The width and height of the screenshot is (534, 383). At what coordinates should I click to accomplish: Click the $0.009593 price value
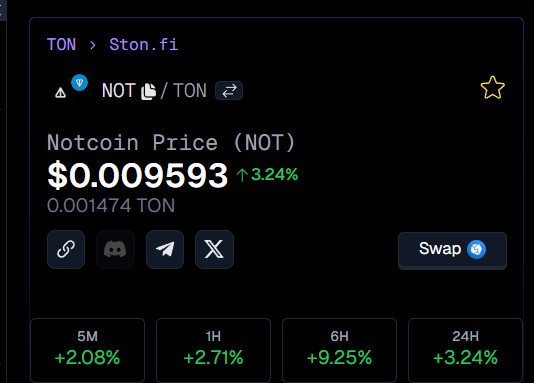tap(138, 176)
